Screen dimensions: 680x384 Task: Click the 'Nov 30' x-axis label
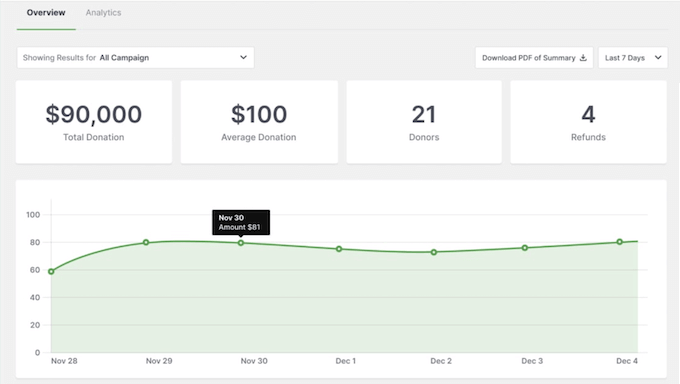point(254,361)
